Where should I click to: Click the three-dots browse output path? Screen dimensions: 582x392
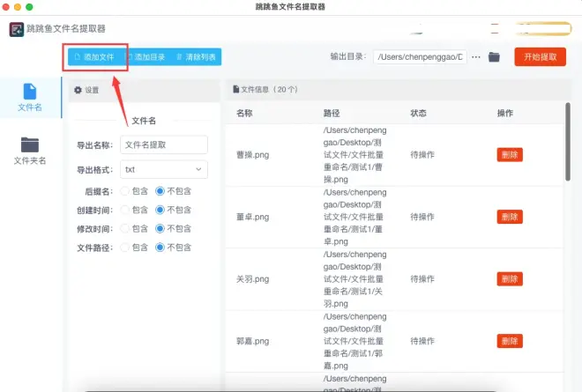click(x=476, y=57)
